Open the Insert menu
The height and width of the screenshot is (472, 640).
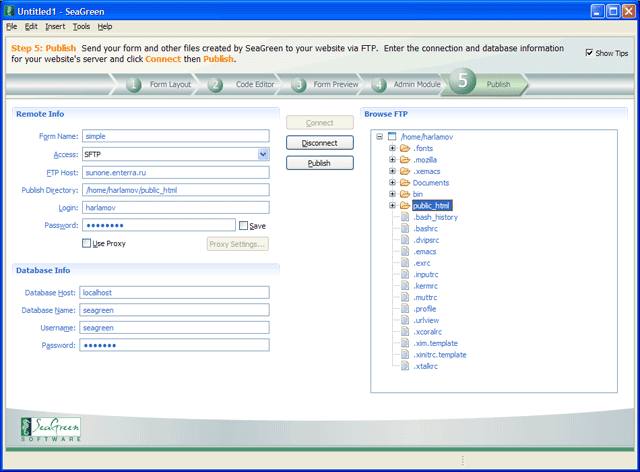click(55, 27)
